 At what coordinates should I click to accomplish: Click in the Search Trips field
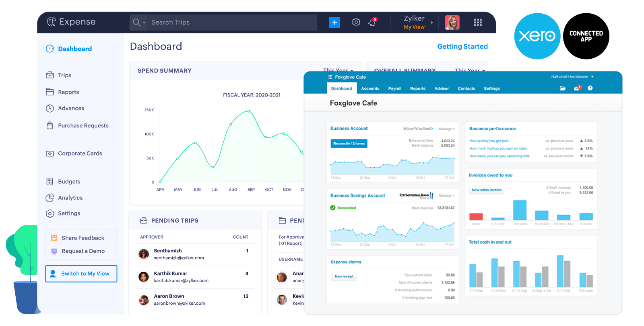pyautogui.click(x=232, y=23)
